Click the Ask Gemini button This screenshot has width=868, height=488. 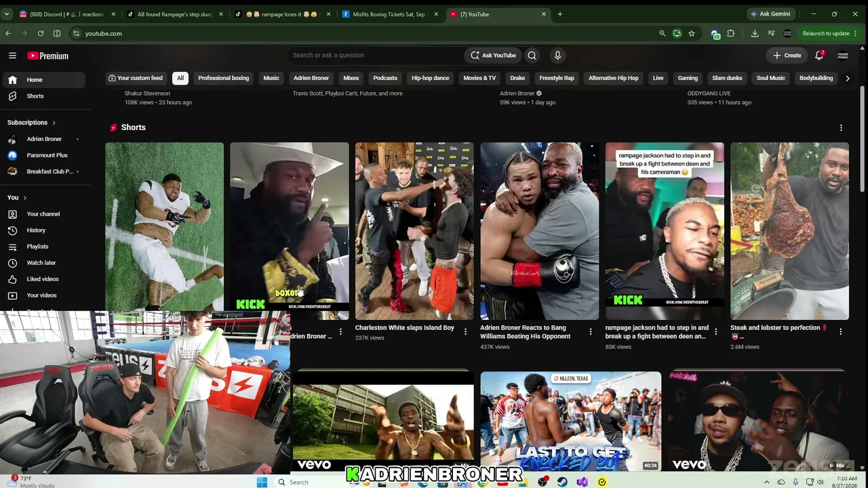[x=770, y=14]
